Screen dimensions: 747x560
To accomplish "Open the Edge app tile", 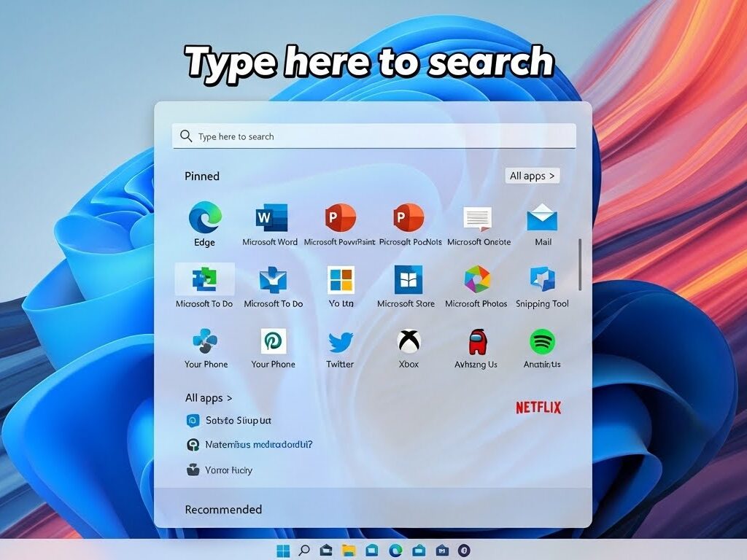I will (205, 225).
